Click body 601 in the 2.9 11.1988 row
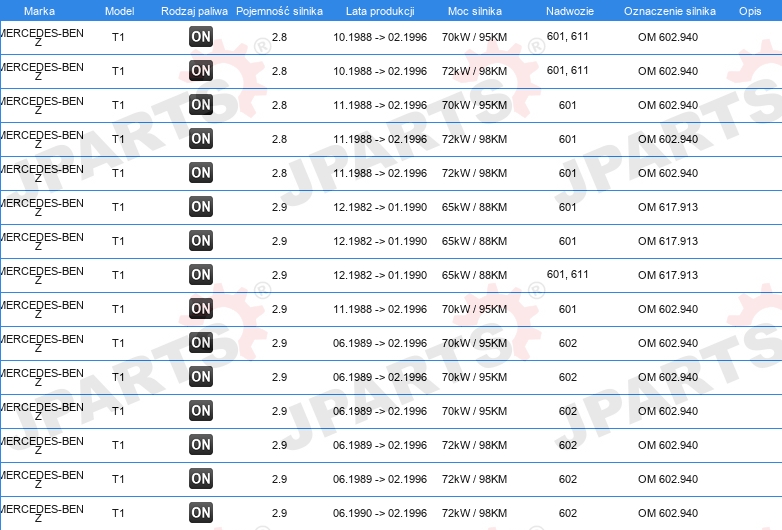 tap(568, 309)
